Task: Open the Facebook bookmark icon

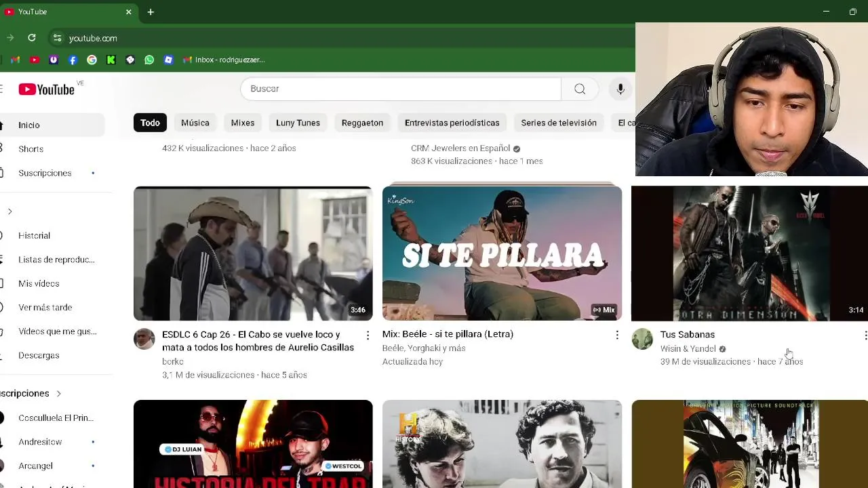Action: pyautogui.click(x=73, y=60)
